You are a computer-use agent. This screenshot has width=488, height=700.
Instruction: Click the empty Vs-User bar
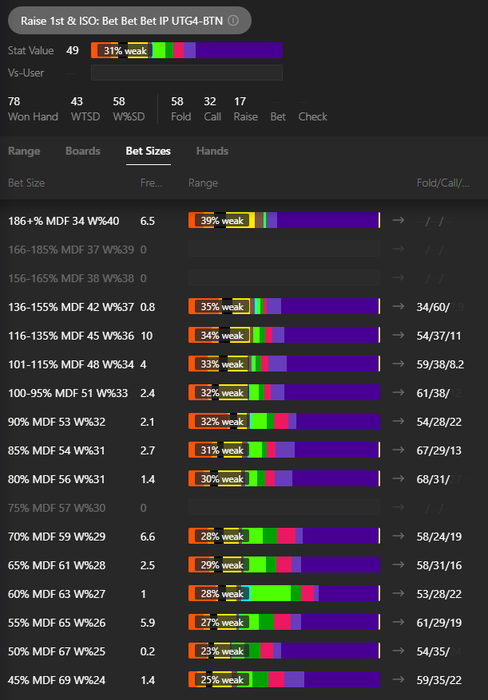187,73
